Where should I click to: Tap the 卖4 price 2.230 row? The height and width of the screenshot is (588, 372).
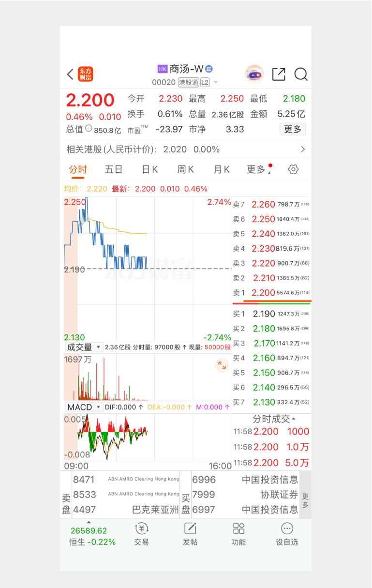coord(271,249)
